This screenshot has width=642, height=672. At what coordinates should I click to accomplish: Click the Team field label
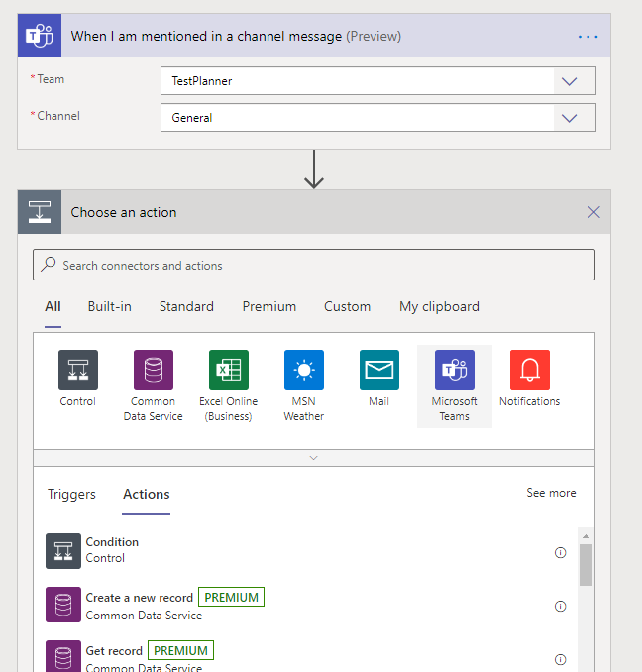click(51, 79)
